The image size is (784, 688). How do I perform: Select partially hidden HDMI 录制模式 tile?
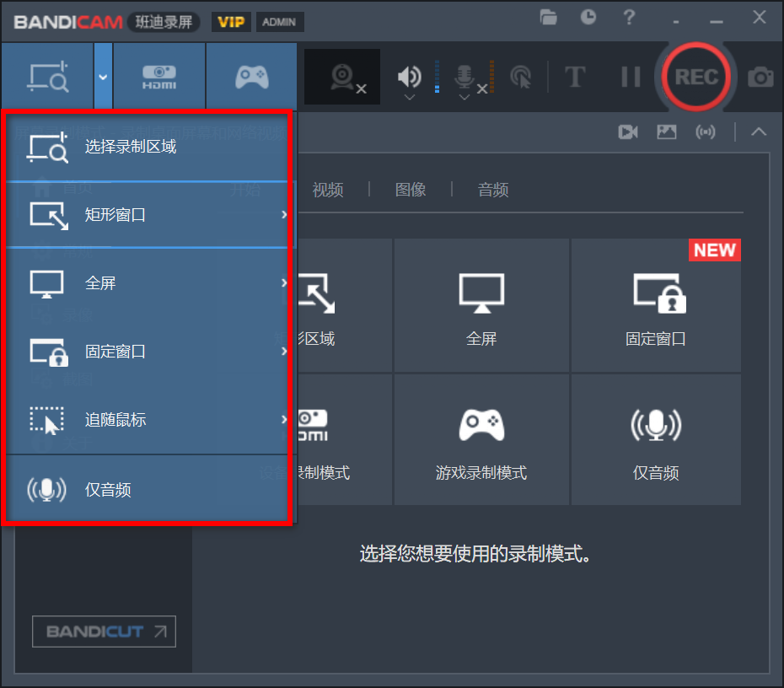coord(345,439)
